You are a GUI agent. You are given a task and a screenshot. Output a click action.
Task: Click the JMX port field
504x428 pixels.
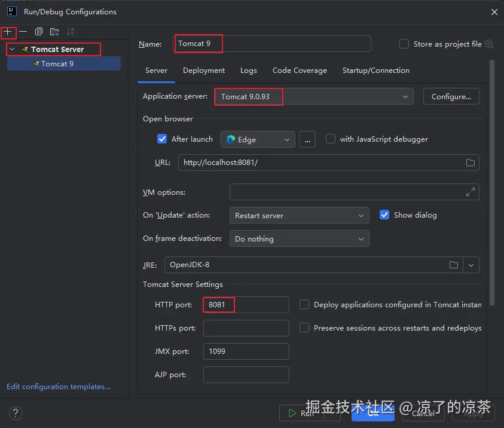246,351
